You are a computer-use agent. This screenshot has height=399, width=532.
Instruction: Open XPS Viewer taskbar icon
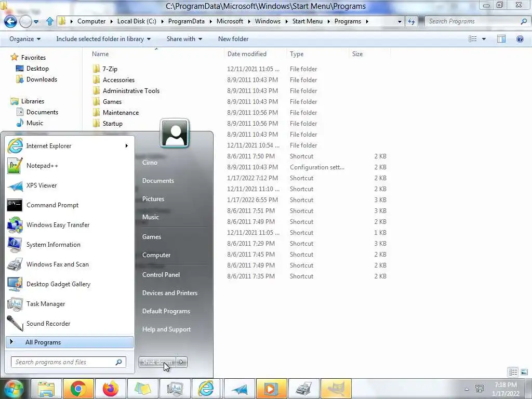click(239, 389)
